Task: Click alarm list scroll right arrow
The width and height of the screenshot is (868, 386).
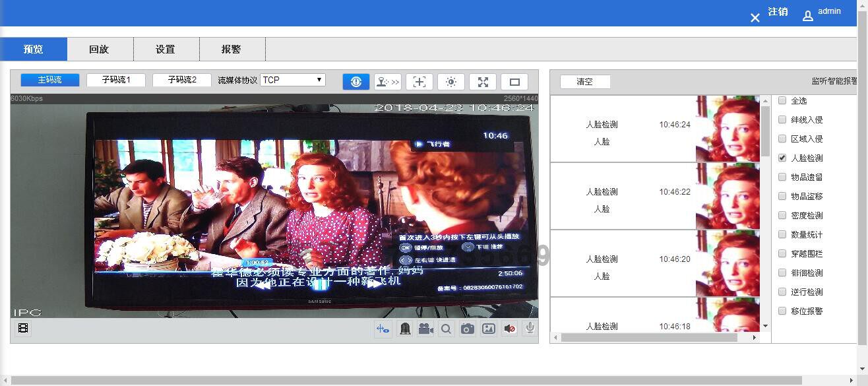Action: coord(755,337)
